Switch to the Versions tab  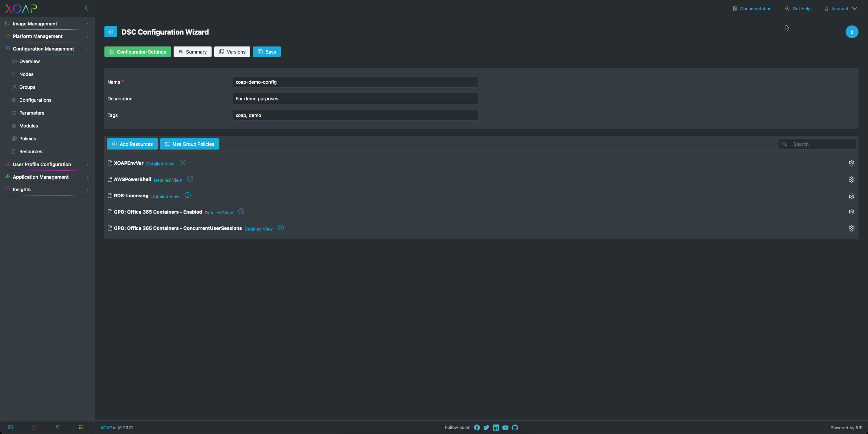coord(232,52)
